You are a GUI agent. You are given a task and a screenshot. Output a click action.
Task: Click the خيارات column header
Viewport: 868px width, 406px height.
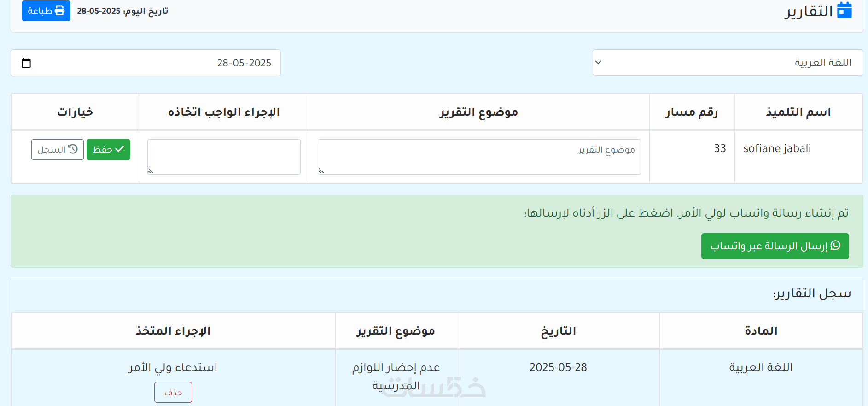(x=75, y=112)
